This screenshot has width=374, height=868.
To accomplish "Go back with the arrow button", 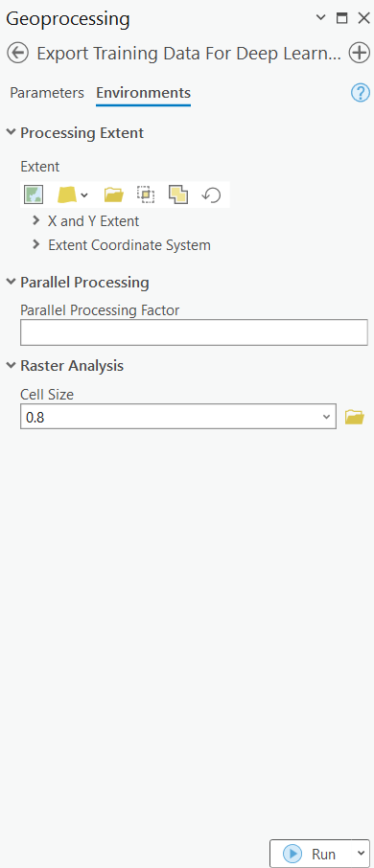I will pos(17,53).
